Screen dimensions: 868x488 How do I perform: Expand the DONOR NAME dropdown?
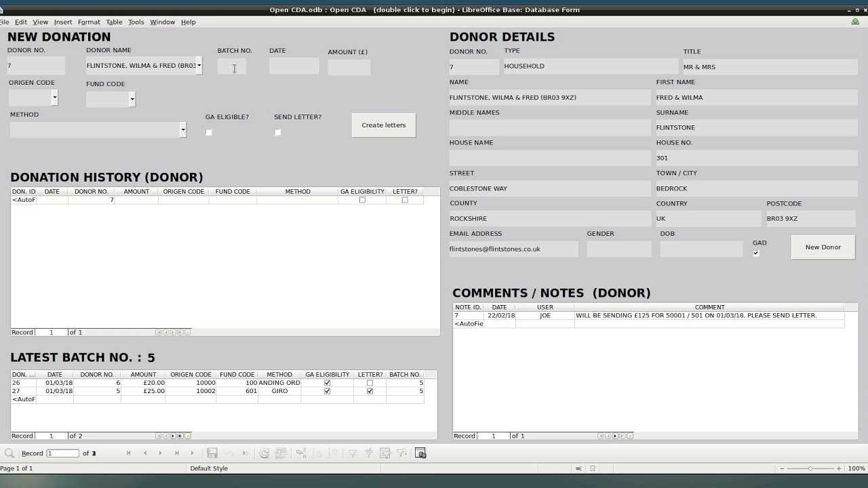coord(199,66)
